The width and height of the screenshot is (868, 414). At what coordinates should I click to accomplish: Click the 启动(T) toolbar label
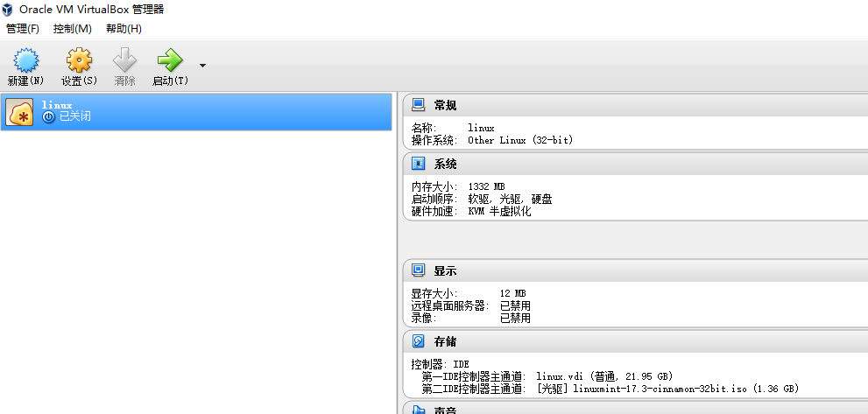pyautogui.click(x=170, y=81)
